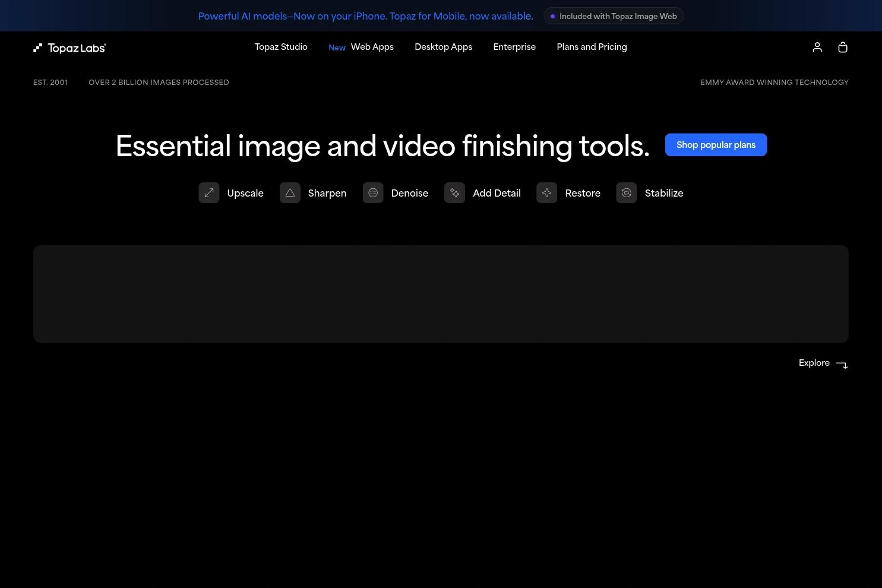Open the Topaz for Mobile announcement link
This screenshot has height=588, width=882.
pos(365,16)
